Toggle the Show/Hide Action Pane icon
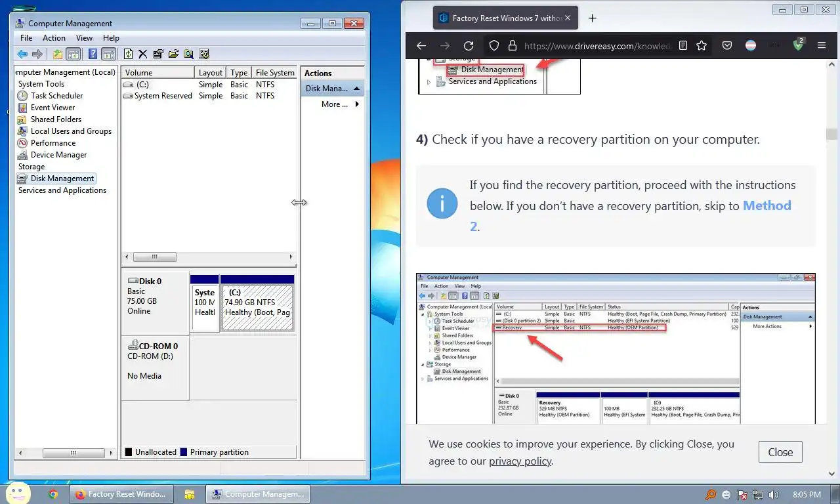 [x=109, y=54]
